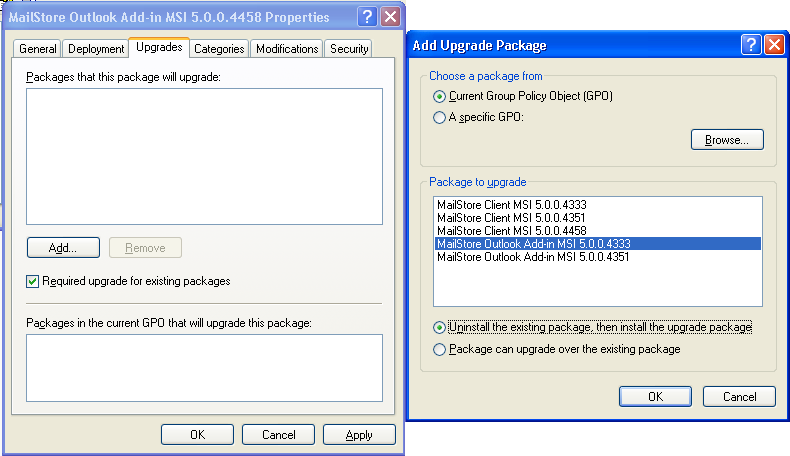Click Apply in the Properties window
Screen dimensions: 790x456
(359, 435)
